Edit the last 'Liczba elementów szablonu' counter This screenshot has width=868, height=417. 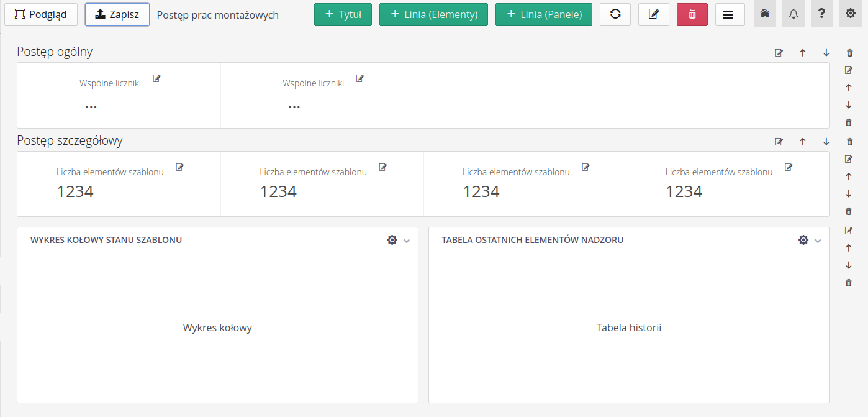pyautogui.click(x=789, y=167)
